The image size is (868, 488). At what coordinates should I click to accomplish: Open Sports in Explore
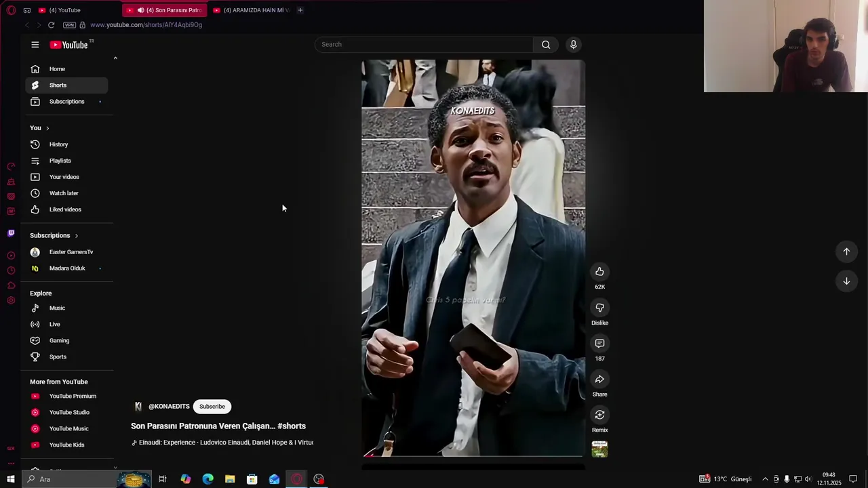[x=66, y=357]
